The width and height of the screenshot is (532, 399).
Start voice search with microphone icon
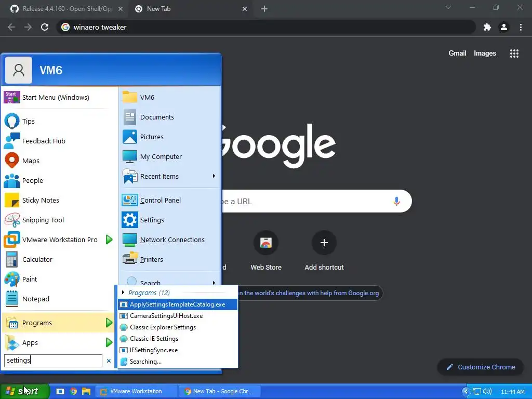pos(396,201)
